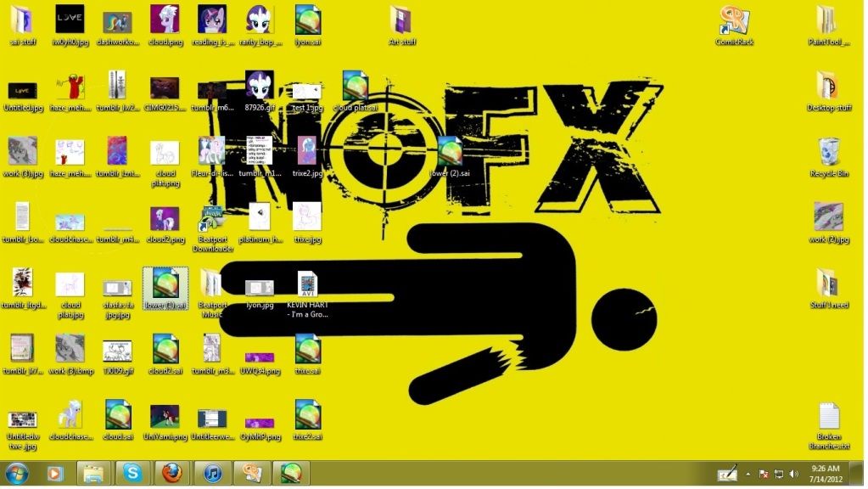This screenshot has width=868, height=489.
Task: Select the cloud2.sai file icon
Action: (x=165, y=354)
